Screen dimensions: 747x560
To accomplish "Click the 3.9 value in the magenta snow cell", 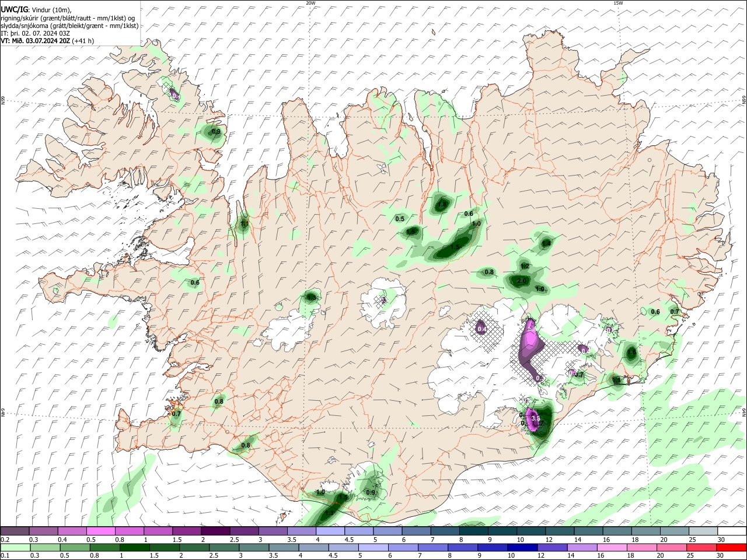I will (535, 418).
